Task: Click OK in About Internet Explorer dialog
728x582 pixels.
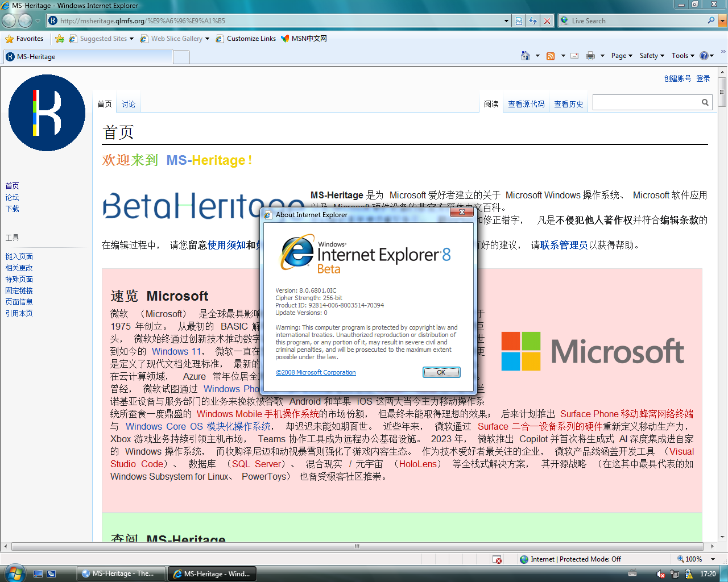Action: (x=441, y=372)
